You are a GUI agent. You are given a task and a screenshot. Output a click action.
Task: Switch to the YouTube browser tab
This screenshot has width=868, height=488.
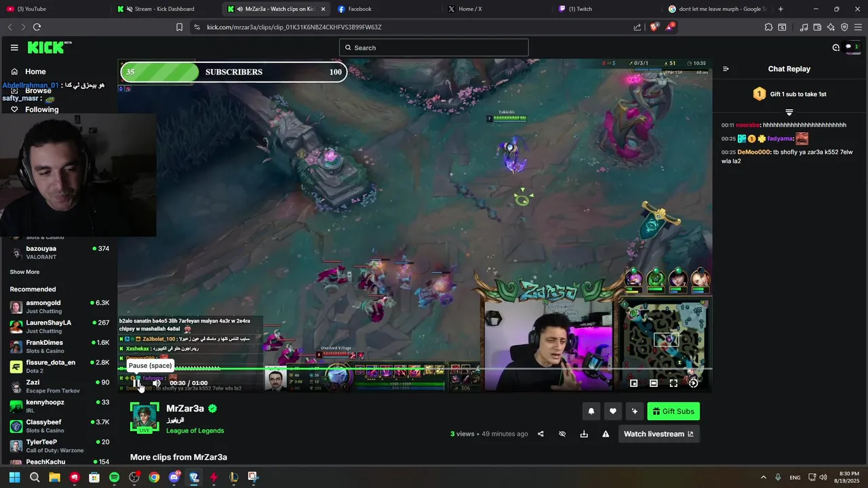point(54,9)
